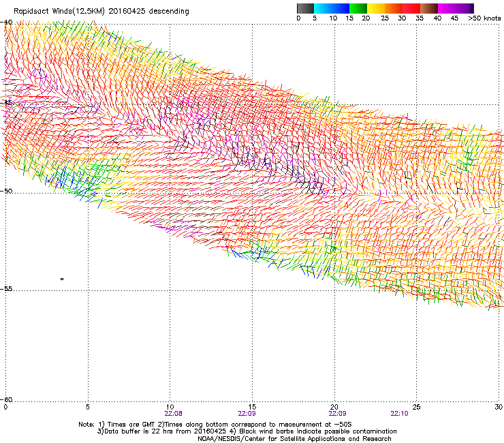Viewport: 504px width, 443px height.
Task: Click the '-50' latitude axis label
Action: [6, 191]
